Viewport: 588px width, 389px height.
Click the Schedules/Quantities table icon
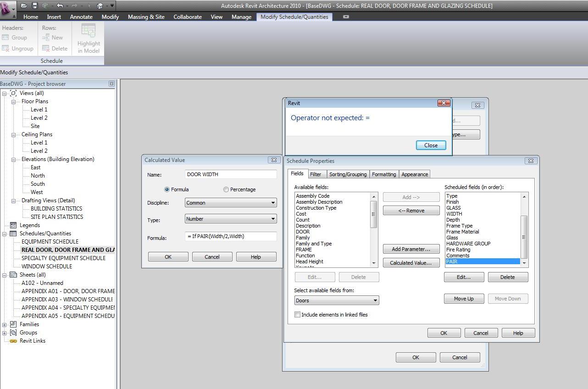tap(13, 233)
